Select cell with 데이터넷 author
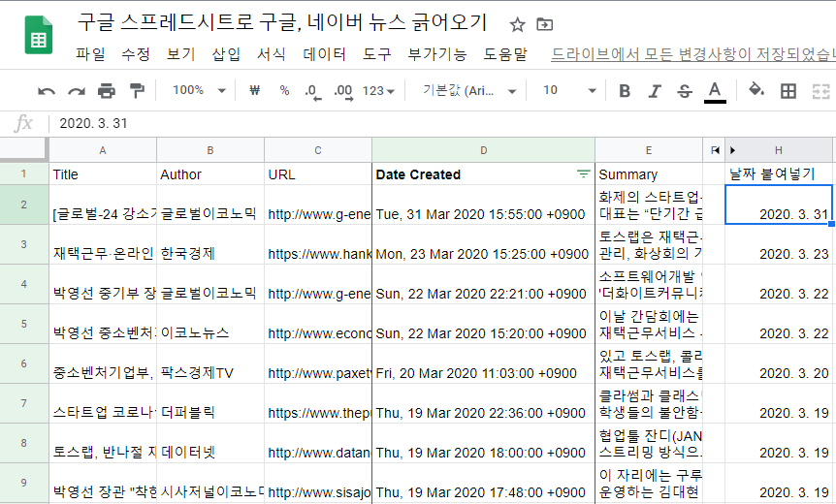The height and width of the screenshot is (504, 836). point(210,443)
